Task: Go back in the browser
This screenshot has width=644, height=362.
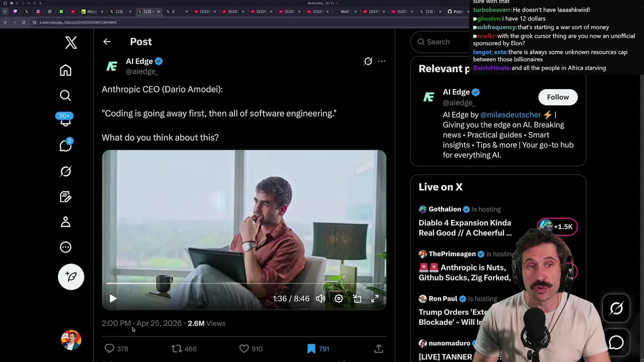Action: tap(5, 22)
